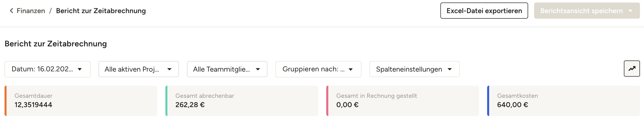The width and height of the screenshot is (644, 124).
Task: Select the green Gesamt abrechenbar card
Action: (x=242, y=101)
